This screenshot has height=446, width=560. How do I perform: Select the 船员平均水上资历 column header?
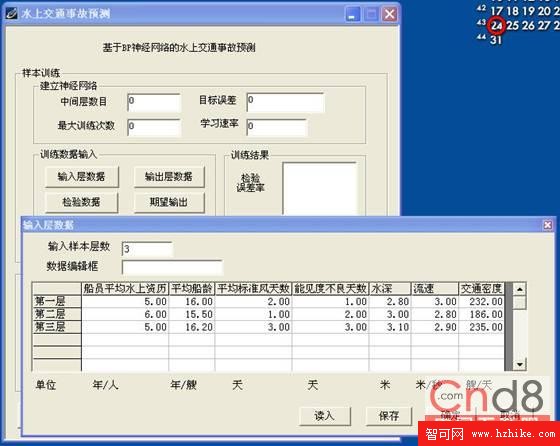pos(125,289)
